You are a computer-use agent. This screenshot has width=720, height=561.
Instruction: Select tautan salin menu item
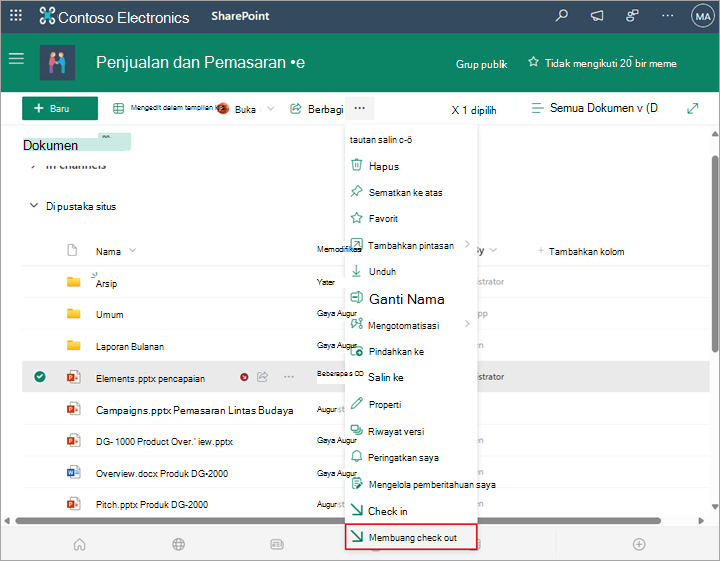tap(411, 140)
